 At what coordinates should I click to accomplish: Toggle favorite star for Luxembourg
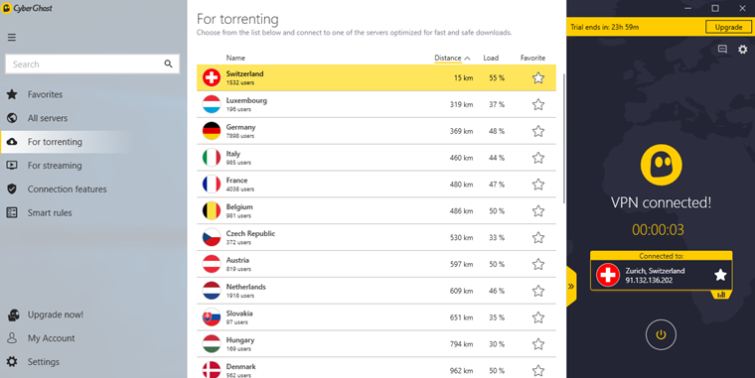point(538,104)
